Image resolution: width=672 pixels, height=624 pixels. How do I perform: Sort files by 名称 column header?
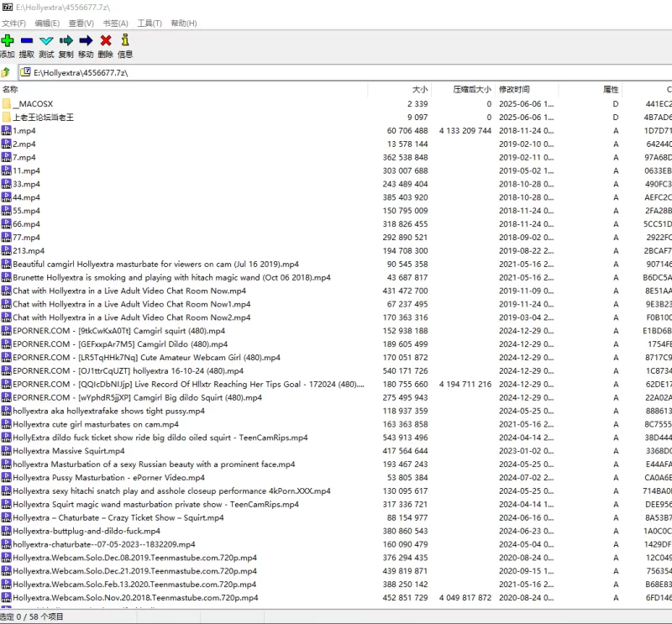[10, 89]
